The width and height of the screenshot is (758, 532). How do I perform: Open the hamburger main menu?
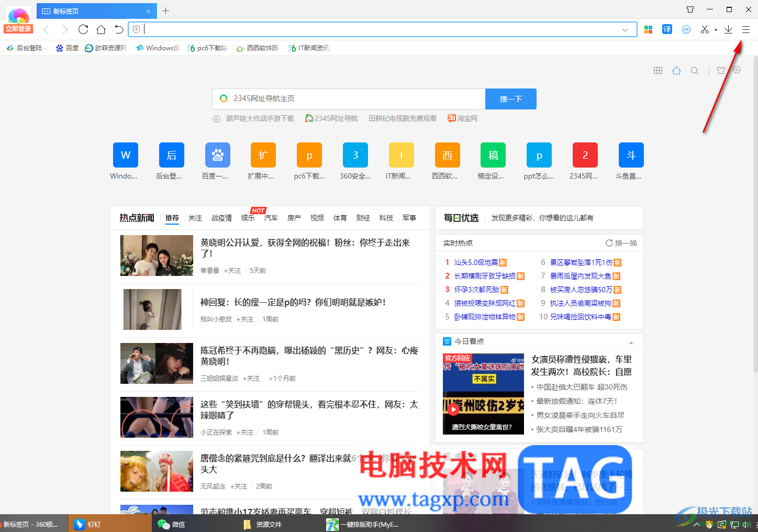[745, 29]
